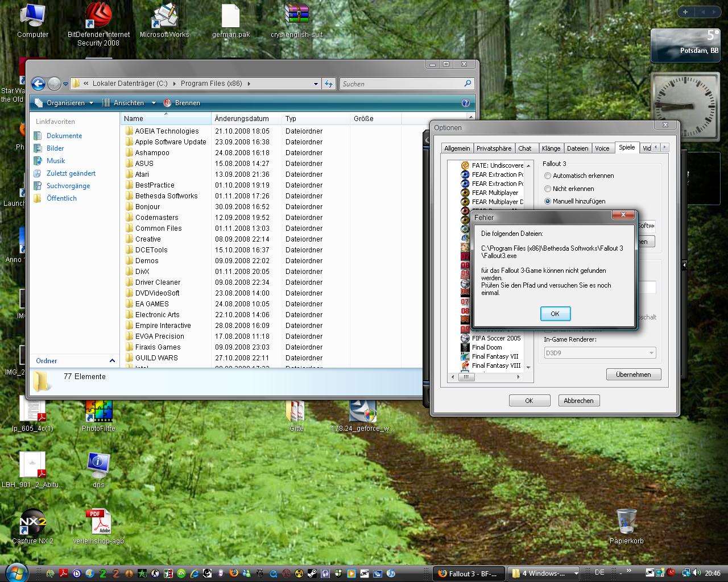This screenshot has width=728, height=582.
Task: Click the Explorer back arrow button
Action: pyautogui.click(x=38, y=84)
